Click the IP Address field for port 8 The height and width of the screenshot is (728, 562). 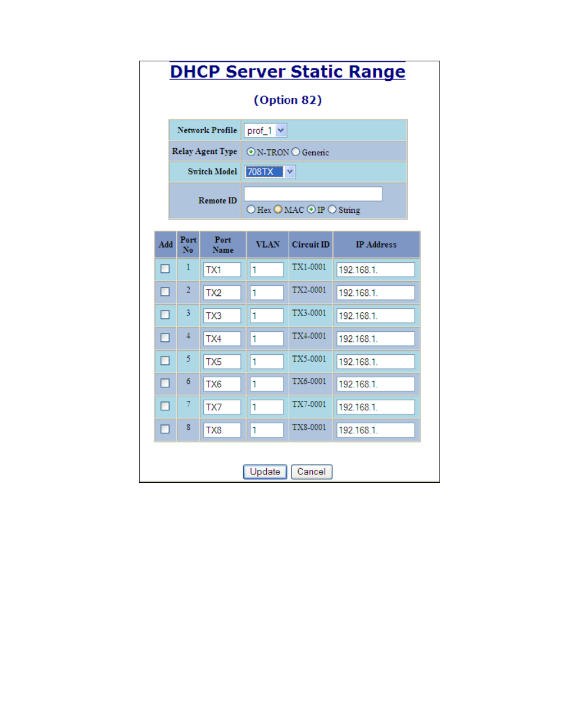point(376,430)
